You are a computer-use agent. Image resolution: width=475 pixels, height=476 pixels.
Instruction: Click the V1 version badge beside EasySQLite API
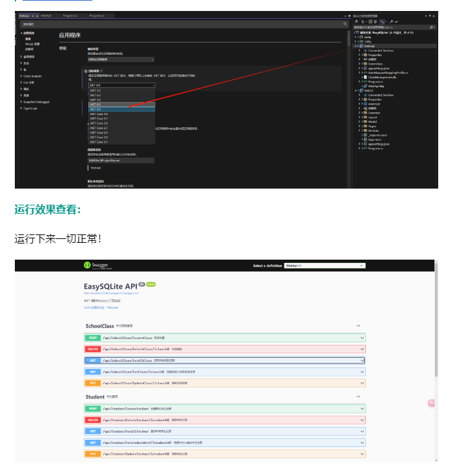click(141, 284)
